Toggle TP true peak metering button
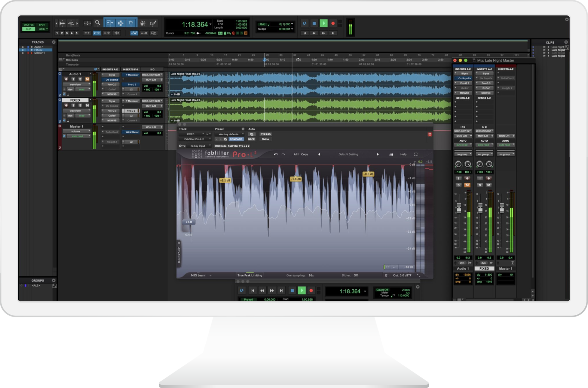 tap(387, 267)
